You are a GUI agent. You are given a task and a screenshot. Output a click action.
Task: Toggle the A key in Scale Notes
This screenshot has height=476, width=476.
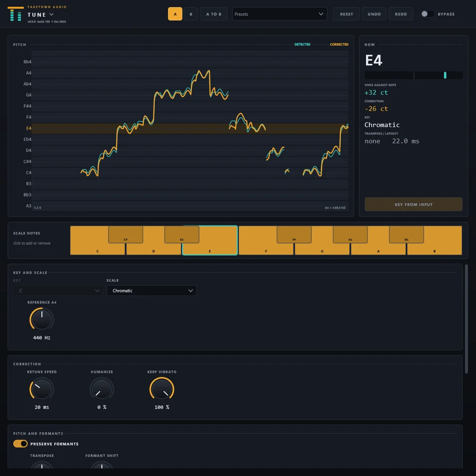point(378,249)
